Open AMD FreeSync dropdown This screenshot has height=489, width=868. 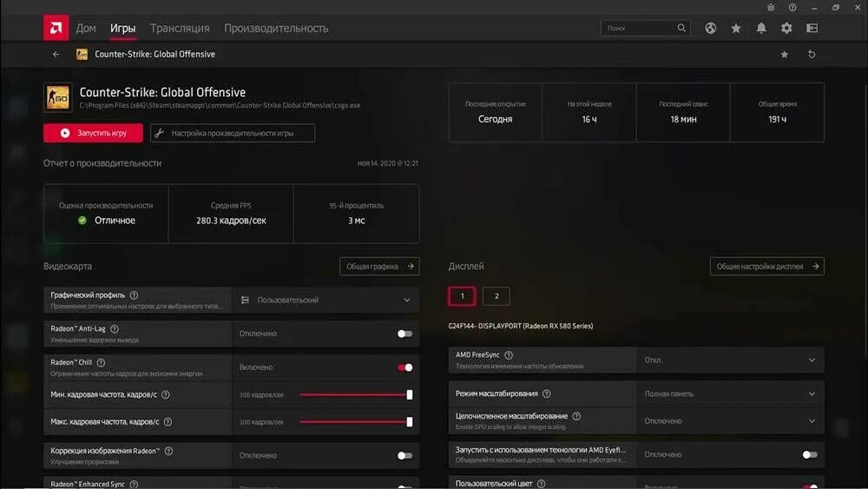point(730,360)
